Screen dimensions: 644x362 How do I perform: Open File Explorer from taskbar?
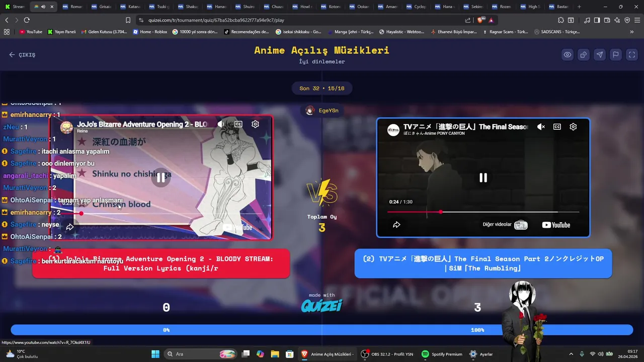click(x=275, y=354)
